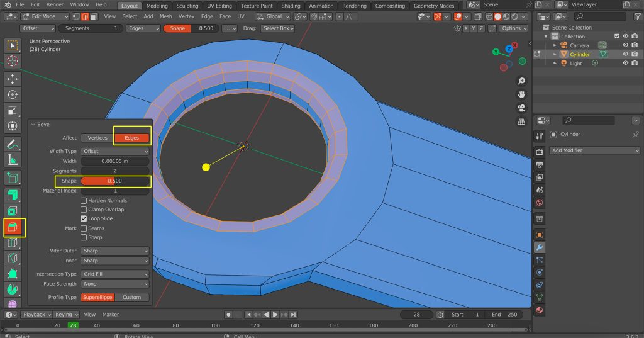The width and height of the screenshot is (644, 338).
Task: Open the Intersection Type Grid Fill dropdown
Action: point(115,274)
